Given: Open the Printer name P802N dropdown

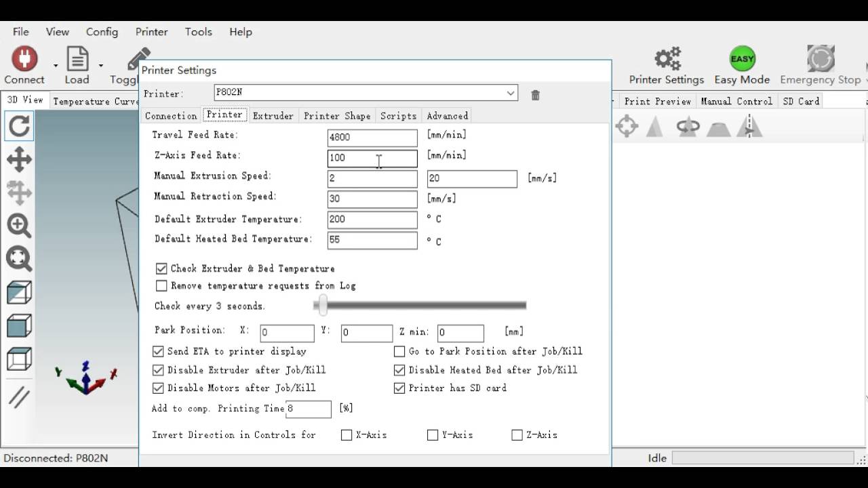Looking at the screenshot, I should coord(366,93).
